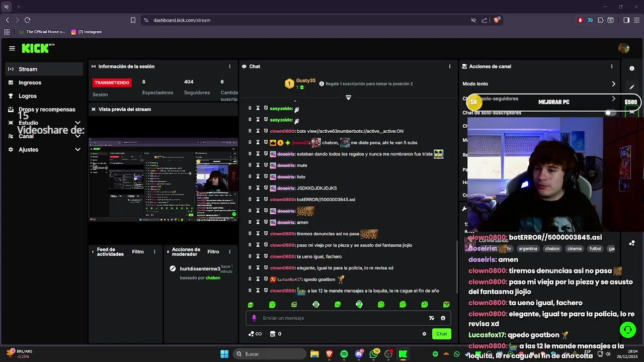Open Acciones de moderador three-dot menu
The height and width of the screenshot is (362, 644).
(230, 252)
